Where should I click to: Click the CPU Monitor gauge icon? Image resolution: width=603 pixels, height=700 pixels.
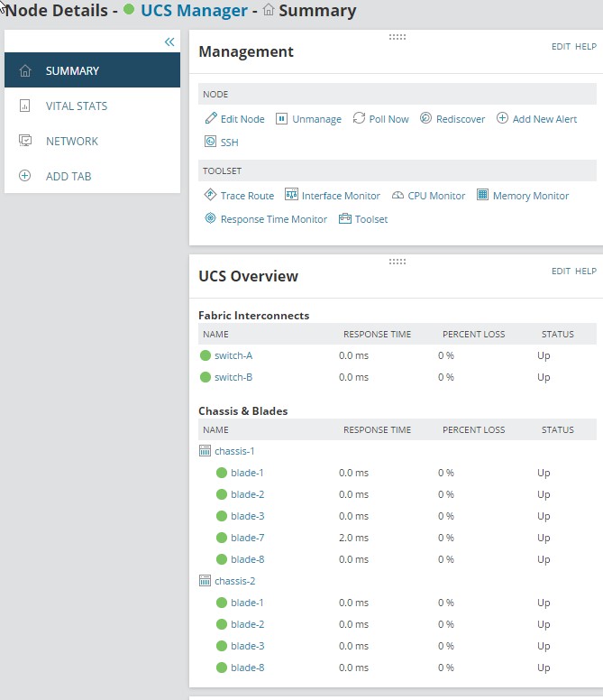[x=397, y=196]
